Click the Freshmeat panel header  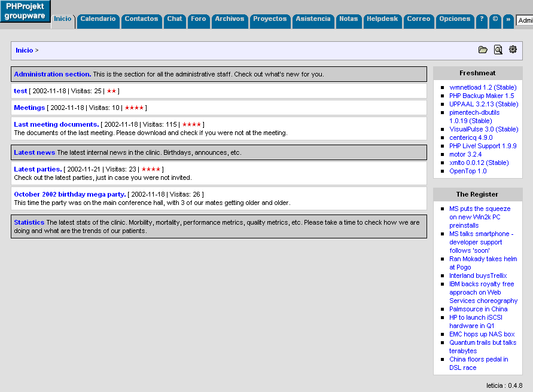pyautogui.click(x=477, y=73)
